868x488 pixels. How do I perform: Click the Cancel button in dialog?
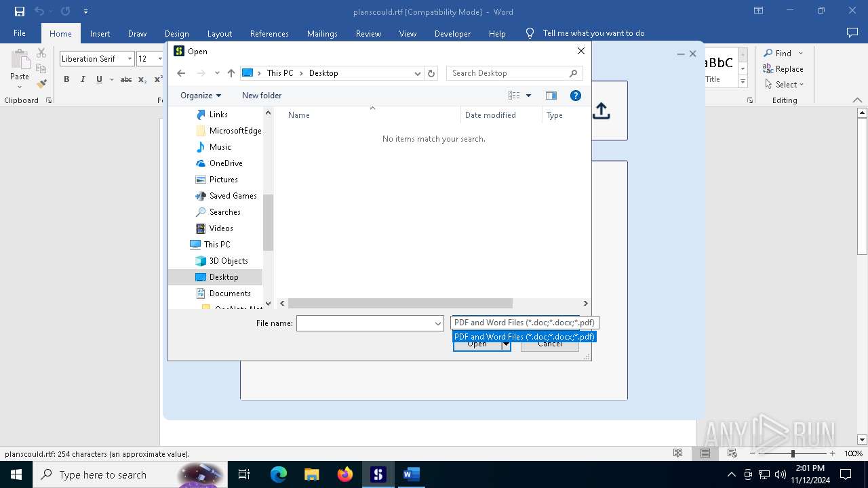pyautogui.click(x=550, y=344)
